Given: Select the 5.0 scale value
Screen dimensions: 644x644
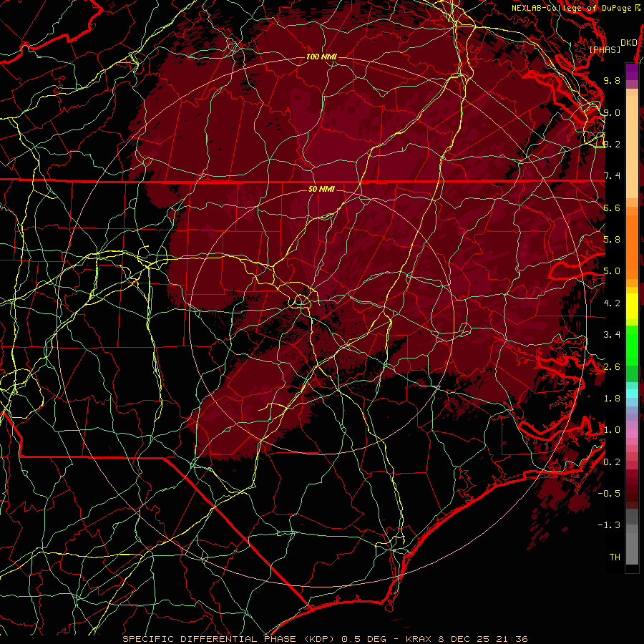Looking at the screenshot, I should 612,271.
